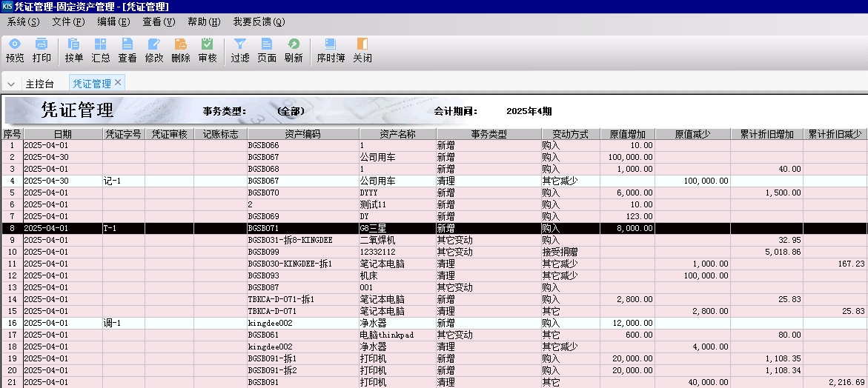Click asset code BGSB087
Image resolution: width=868 pixels, height=388 pixels.
(303, 287)
